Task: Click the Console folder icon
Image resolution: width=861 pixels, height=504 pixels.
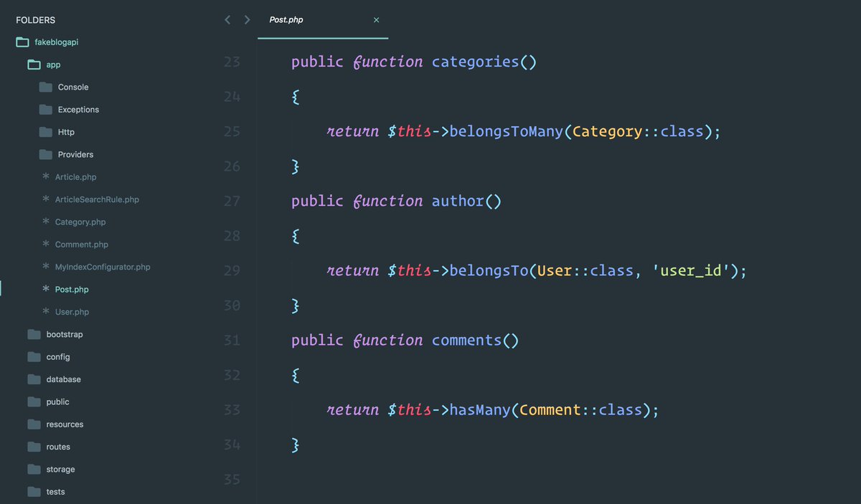Action: tap(46, 87)
